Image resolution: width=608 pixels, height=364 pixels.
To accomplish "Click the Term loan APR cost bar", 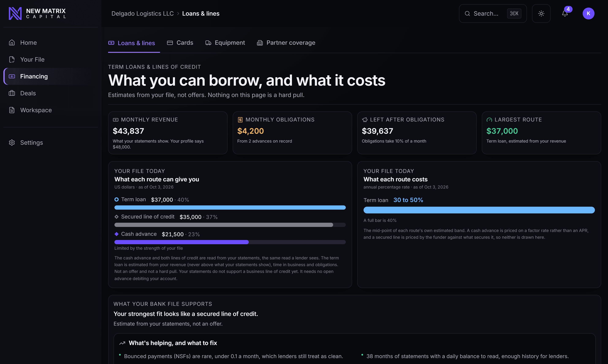I will [x=479, y=210].
